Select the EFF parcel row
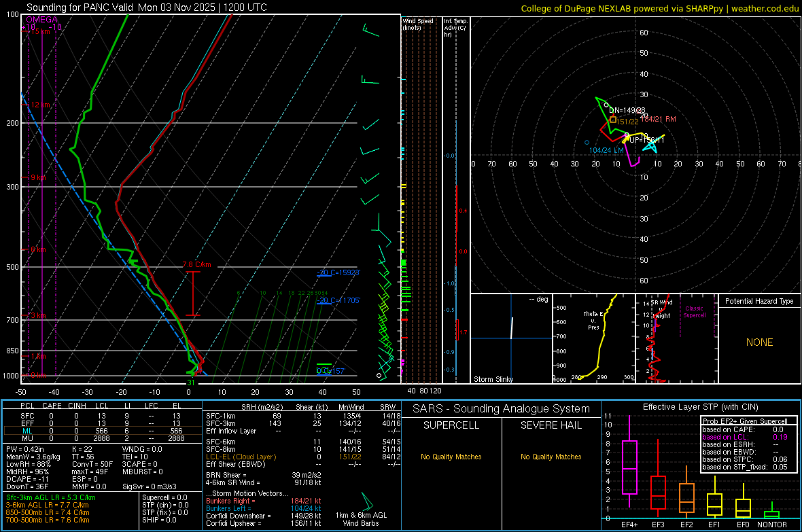Screen dimensions: 802x532 click(102, 423)
